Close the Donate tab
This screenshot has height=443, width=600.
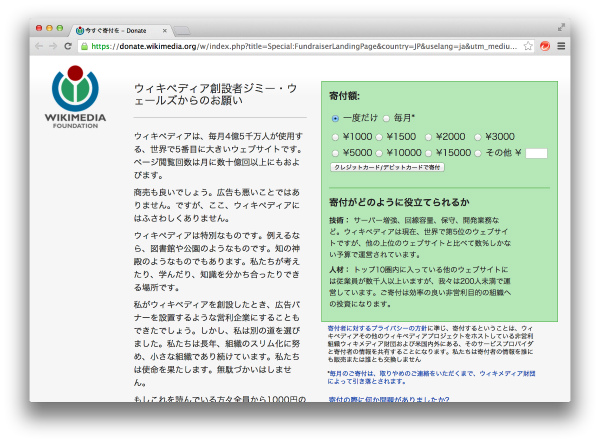pos(165,31)
